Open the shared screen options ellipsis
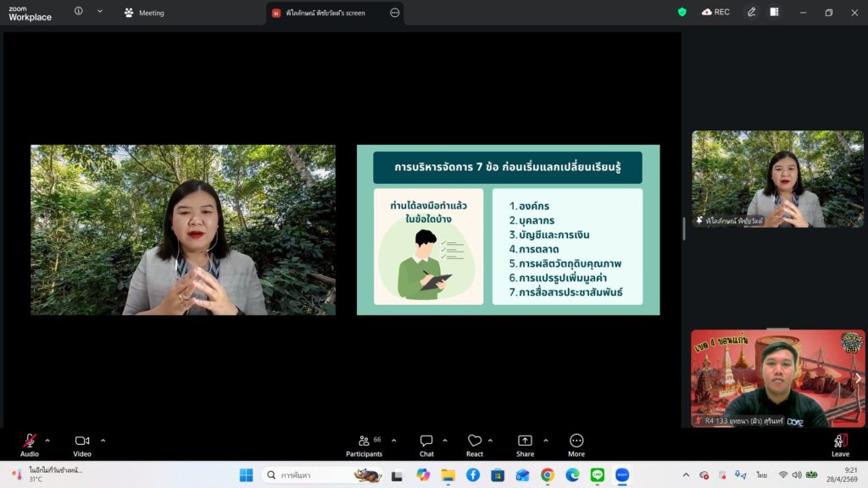The height and width of the screenshot is (488, 868). [395, 13]
